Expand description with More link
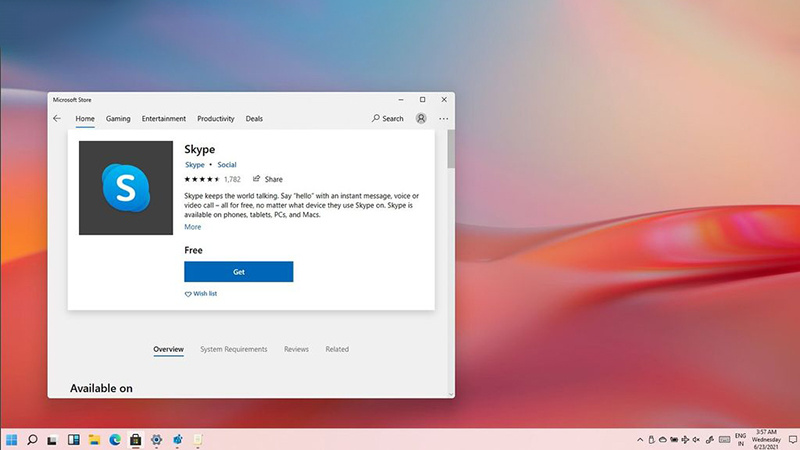This screenshot has width=800, height=450. 192,227
